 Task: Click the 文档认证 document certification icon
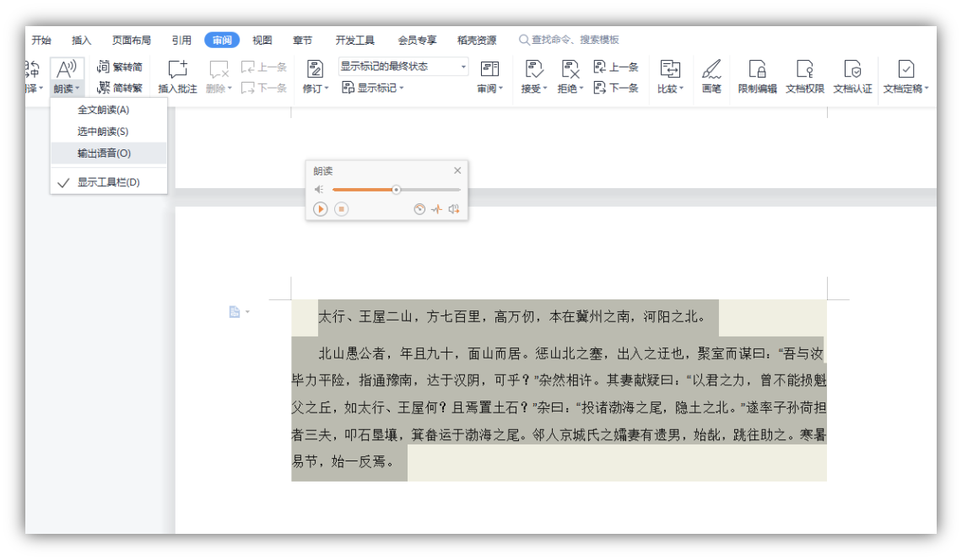[852, 71]
